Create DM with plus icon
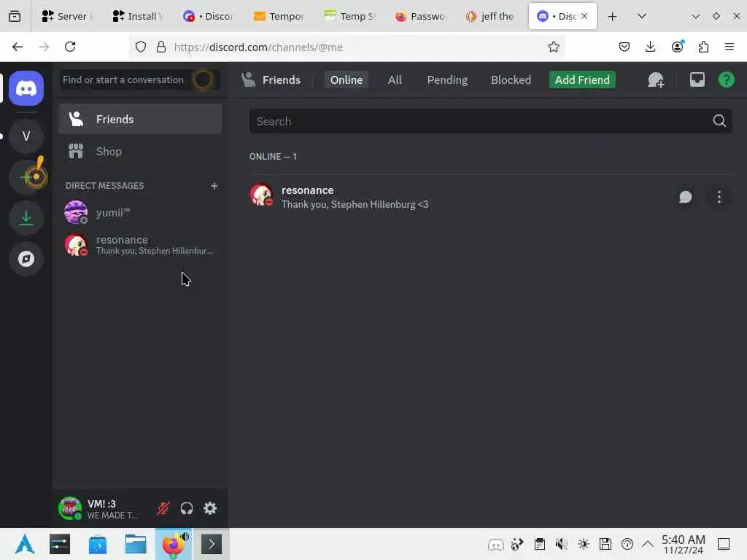The height and width of the screenshot is (560, 747). tap(214, 186)
